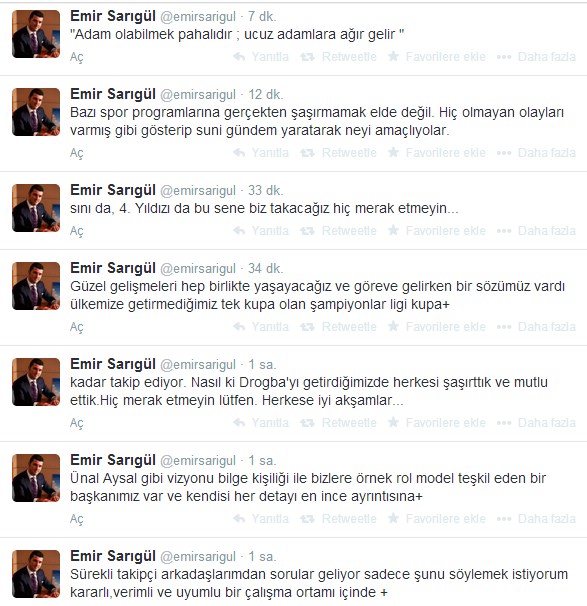This screenshot has height=606, width=587.
Task: Click Daha fazla on Ünal Aysal tweet
Action: click(x=536, y=518)
